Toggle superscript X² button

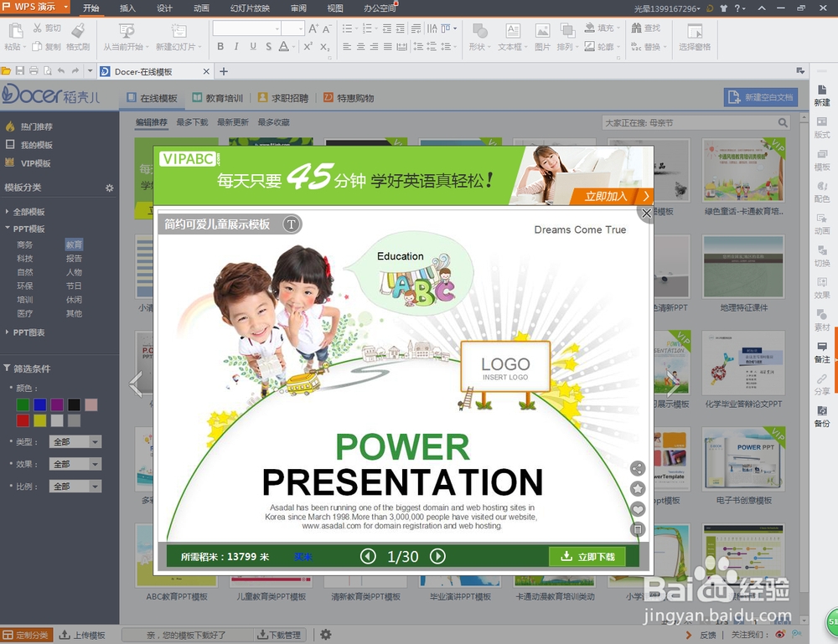point(308,46)
